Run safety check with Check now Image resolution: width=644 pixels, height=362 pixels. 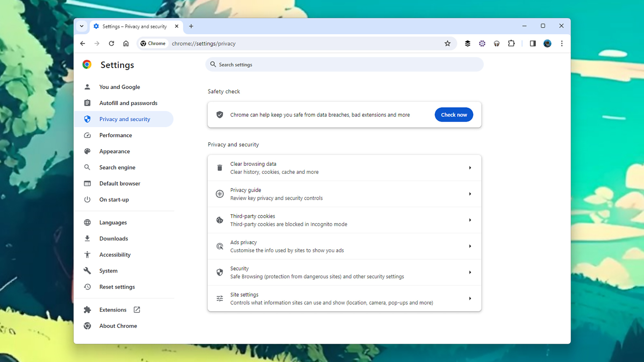pos(454,115)
